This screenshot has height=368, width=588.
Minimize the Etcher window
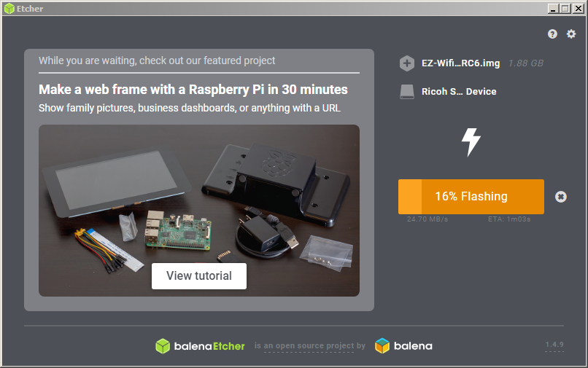[553, 8]
